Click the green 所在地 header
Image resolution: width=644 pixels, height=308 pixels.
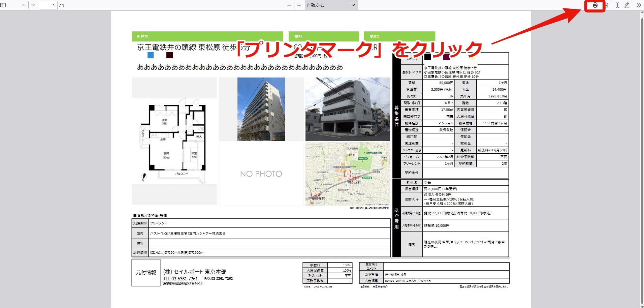click(207, 36)
